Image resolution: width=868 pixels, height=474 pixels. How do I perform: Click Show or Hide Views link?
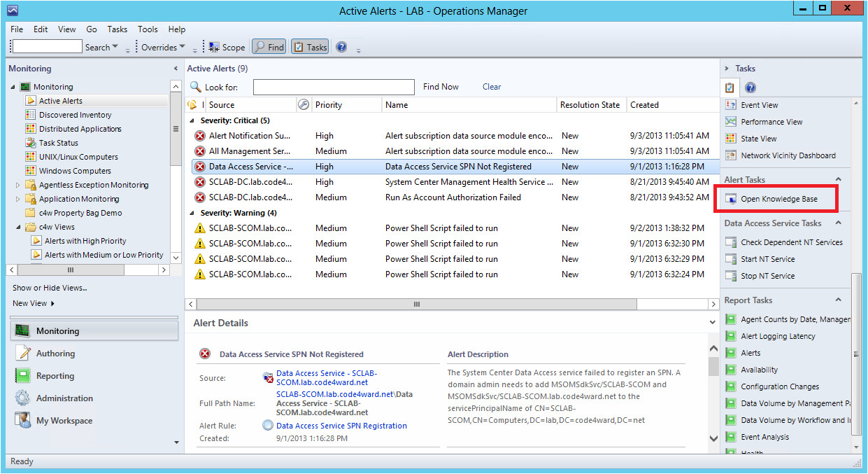[x=50, y=288]
